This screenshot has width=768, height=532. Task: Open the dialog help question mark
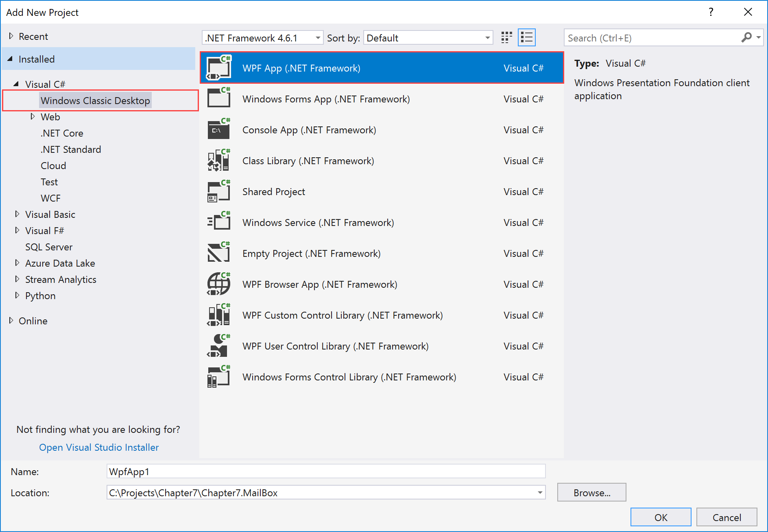711,12
